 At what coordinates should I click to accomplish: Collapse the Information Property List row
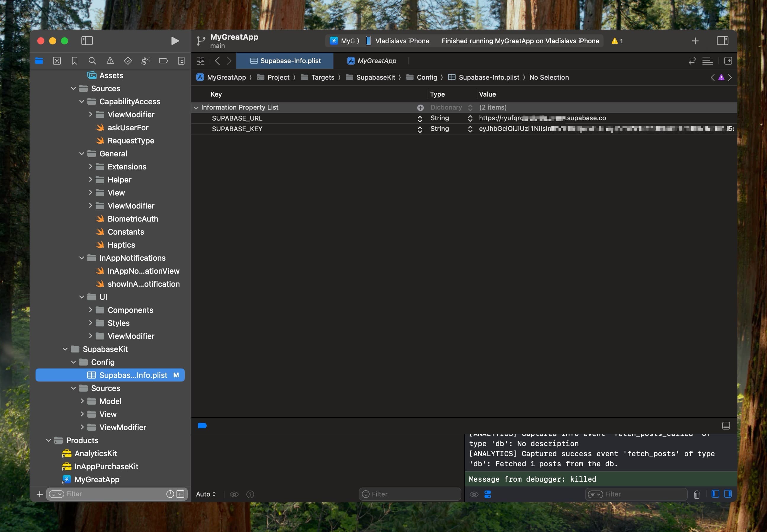coord(196,107)
